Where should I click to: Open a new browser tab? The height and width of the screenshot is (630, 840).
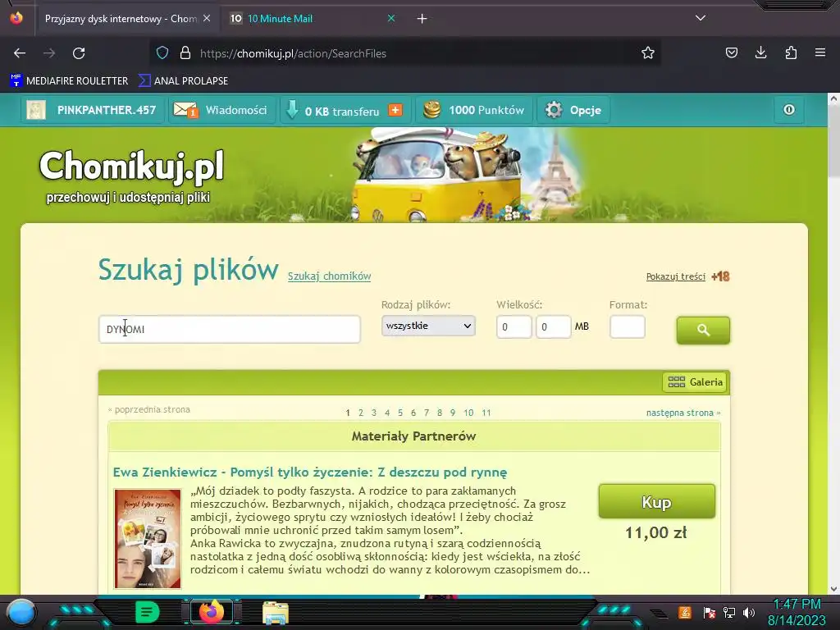coord(422,19)
